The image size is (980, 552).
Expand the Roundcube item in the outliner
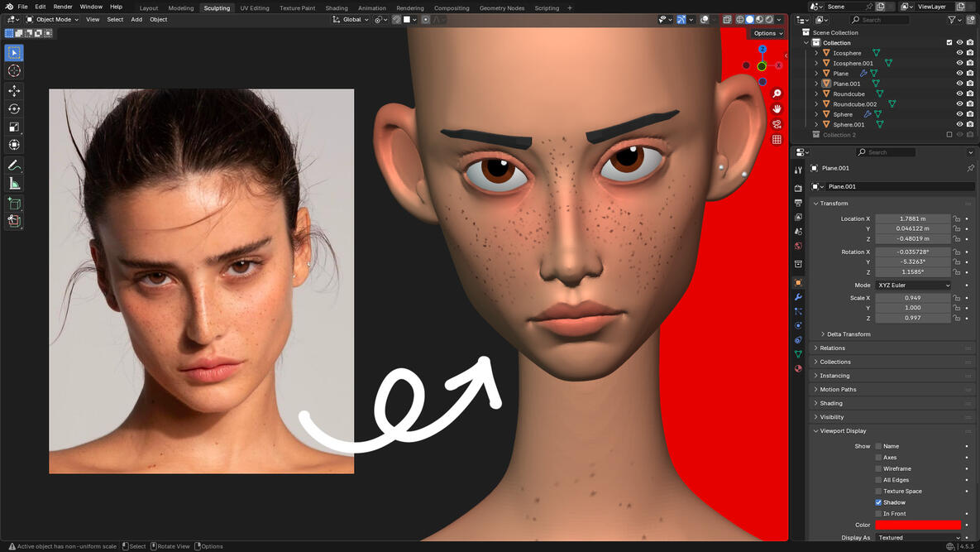[x=815, y=94]
